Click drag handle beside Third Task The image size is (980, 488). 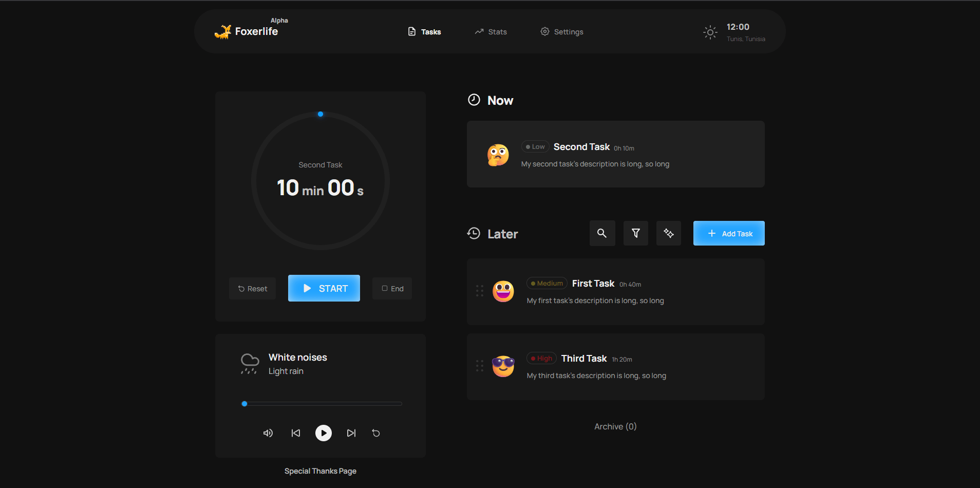(x=480, y=366)
